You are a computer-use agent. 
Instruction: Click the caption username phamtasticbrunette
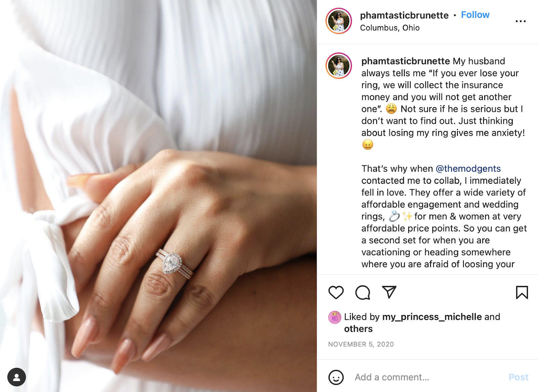click(406, 61)
